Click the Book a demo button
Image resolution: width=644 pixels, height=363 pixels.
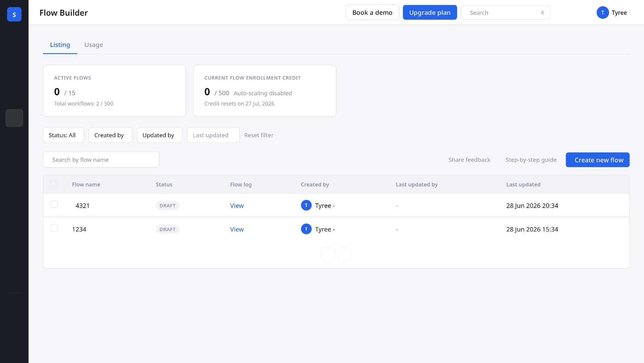tap(372, 12)
